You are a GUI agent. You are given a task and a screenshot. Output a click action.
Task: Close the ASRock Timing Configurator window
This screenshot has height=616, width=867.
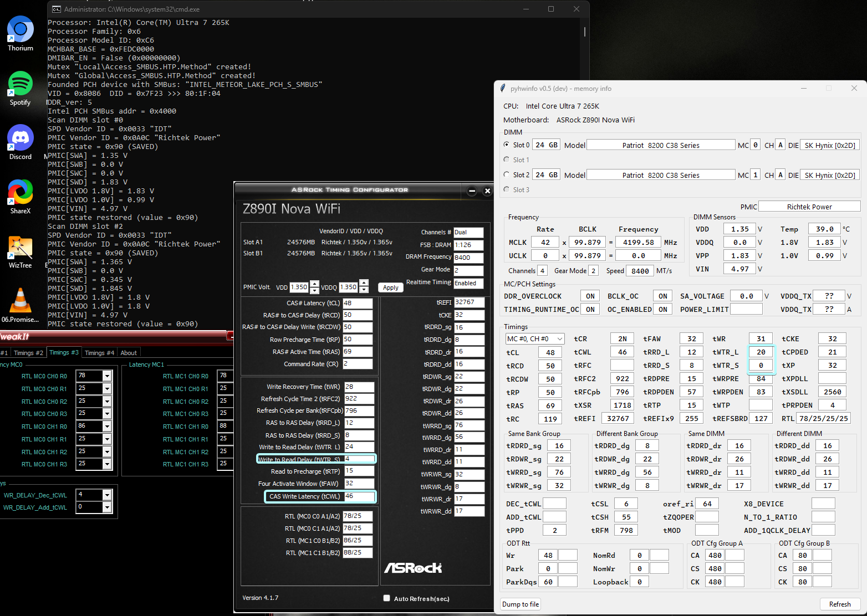coord(487,191)
